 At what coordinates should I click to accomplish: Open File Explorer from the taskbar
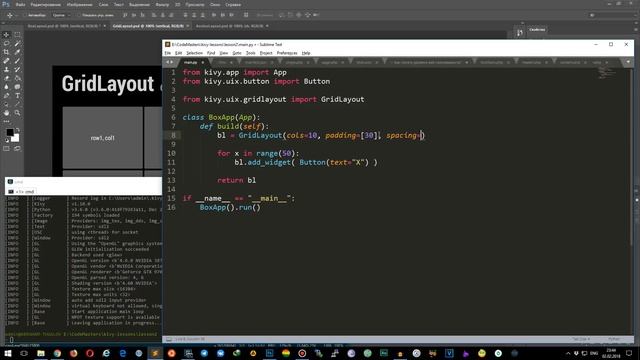tap(41, 353)
